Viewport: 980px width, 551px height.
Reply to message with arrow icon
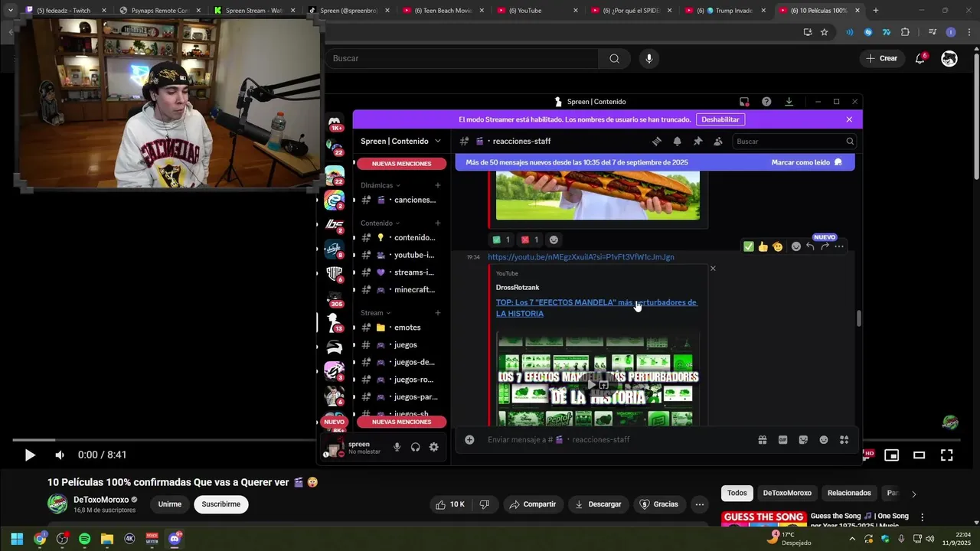point(810,246)
